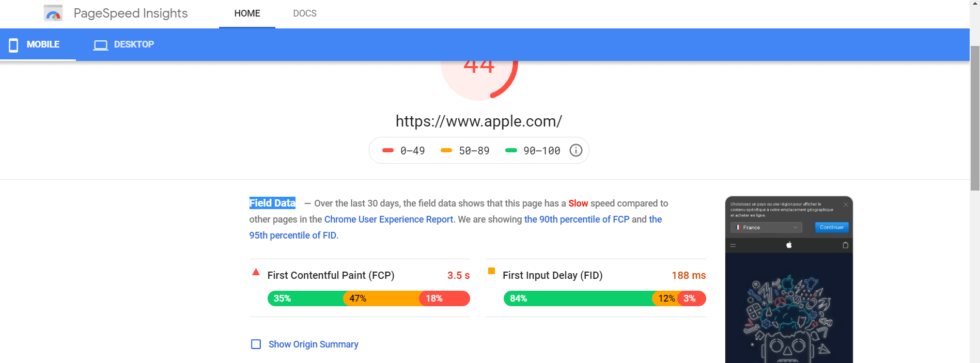The height and width of the screenshot is (363, 980).
Task: Click the Continuer button in the preview
Action: 831,227
